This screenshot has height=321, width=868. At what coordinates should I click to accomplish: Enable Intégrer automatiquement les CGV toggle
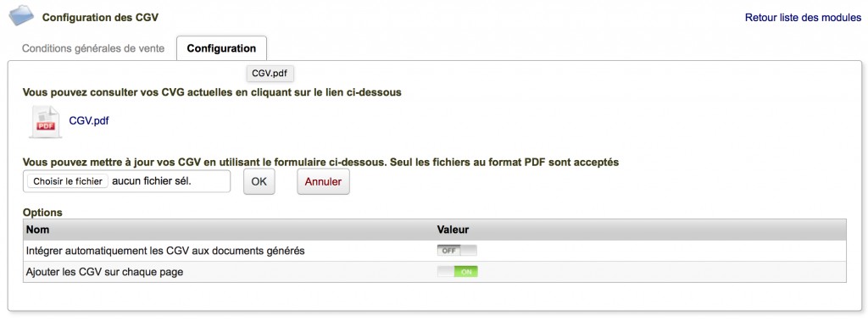tap(457, 251)
